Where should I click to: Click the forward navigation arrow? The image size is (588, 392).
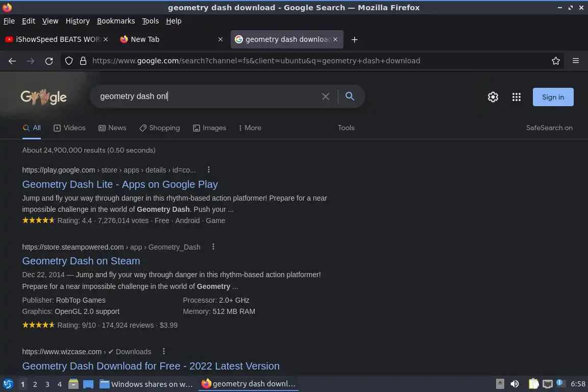(31, 61)
